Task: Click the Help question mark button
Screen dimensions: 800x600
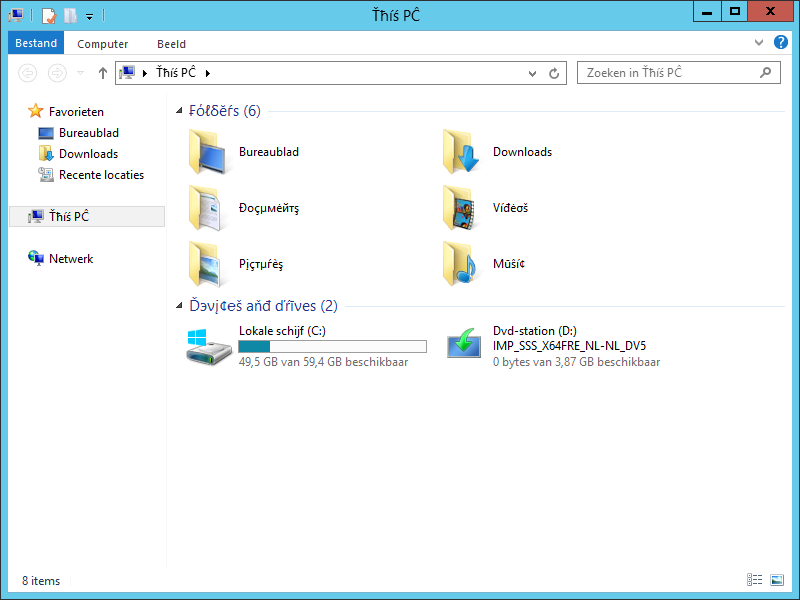Action: pos(781,43)
